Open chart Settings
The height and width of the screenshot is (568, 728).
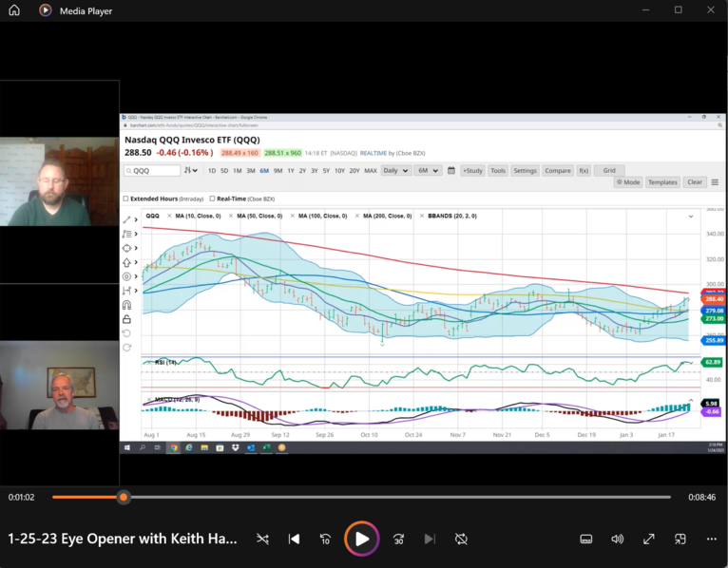pyautogui.click(x=526, y=170)
